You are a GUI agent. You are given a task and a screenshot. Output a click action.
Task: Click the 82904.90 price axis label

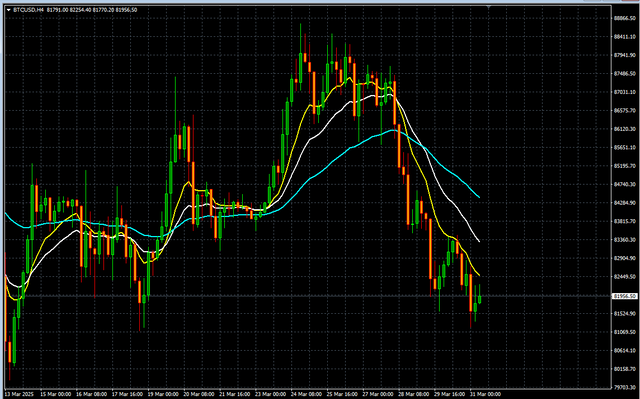pos(625,258)
